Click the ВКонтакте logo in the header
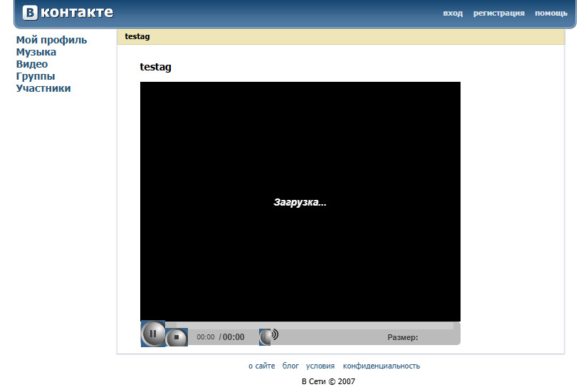 click(x=68, y=12)
